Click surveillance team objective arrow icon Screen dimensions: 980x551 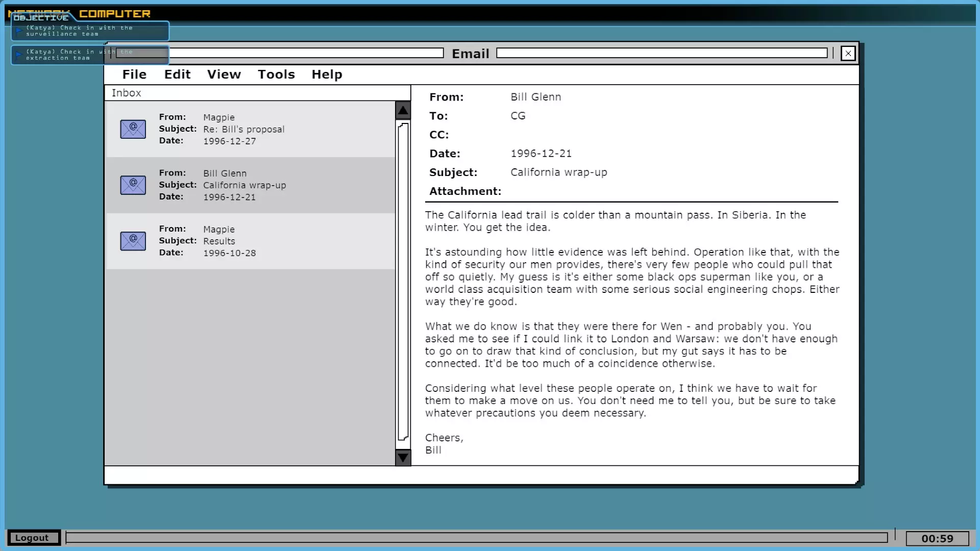tap(19, 31)
